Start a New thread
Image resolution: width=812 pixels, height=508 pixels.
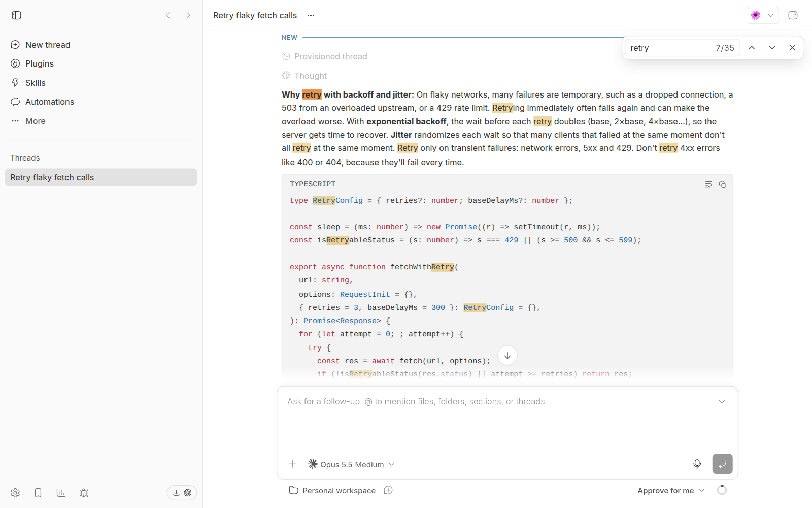(101, 45)
